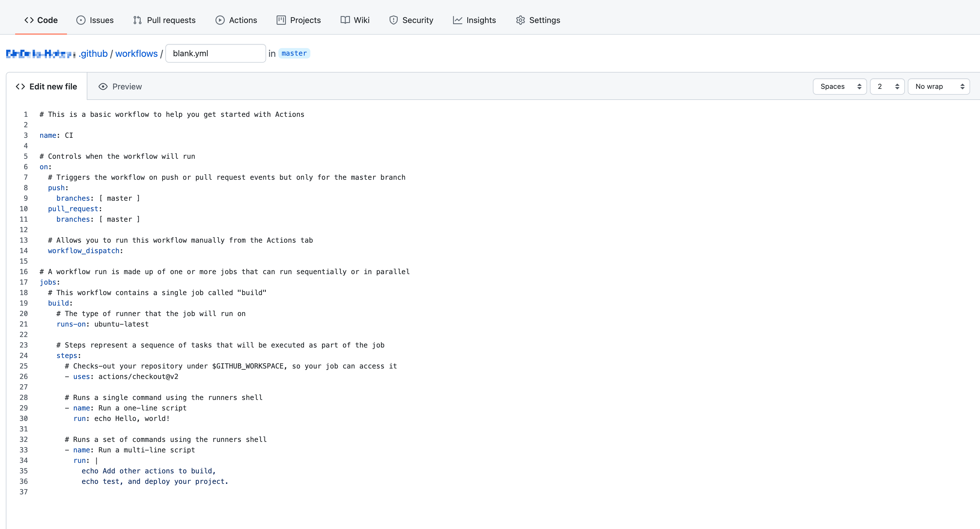Screen dimensions: 980x529
Task: Click the Settings gear icon
Action: point(521,20)
